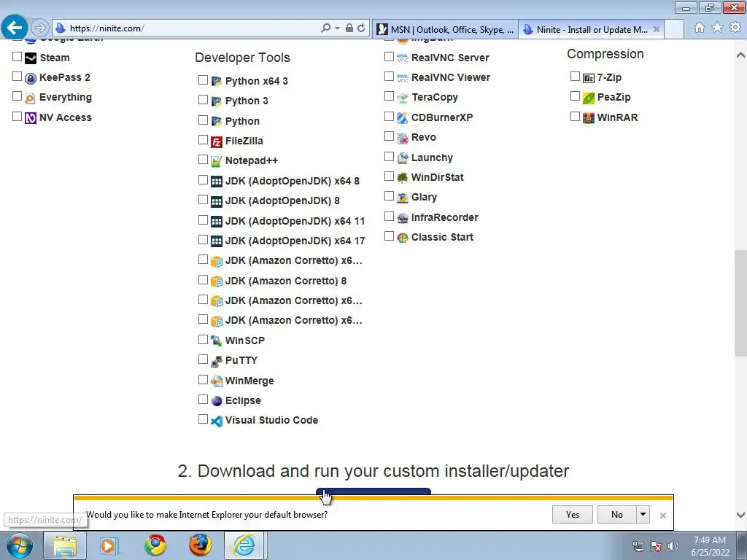Viewport: 747px width, 560px height.
Task: Check the Python x64 3 checkbox
Action: pyautogui.click(x=203, y=80)
